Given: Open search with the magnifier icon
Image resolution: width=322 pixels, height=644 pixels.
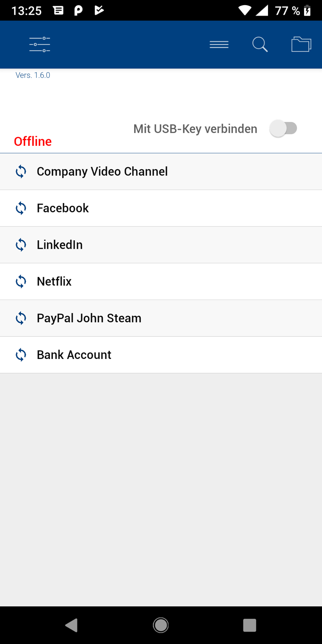Looking at the screenshot, I should pyautogui.click(x=260, y=45).
